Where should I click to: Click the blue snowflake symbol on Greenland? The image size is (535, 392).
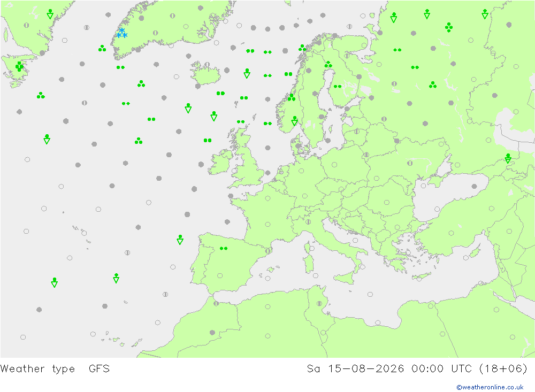(122, 33)
